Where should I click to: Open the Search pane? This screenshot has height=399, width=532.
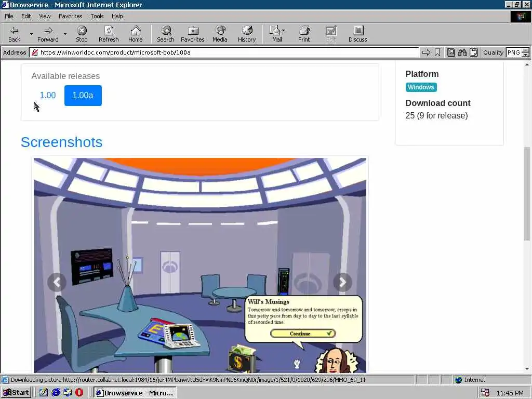click(166, 34)
